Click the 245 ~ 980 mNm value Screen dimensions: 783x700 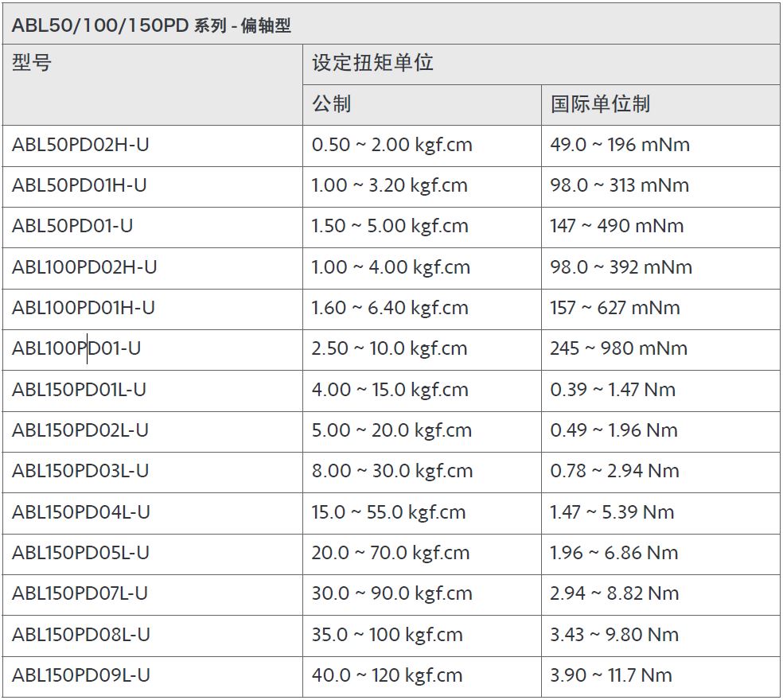point(618,348)
